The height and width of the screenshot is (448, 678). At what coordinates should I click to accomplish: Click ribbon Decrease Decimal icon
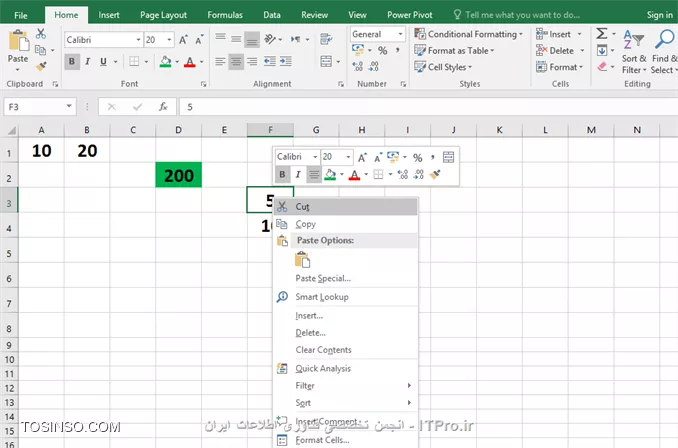374,66
